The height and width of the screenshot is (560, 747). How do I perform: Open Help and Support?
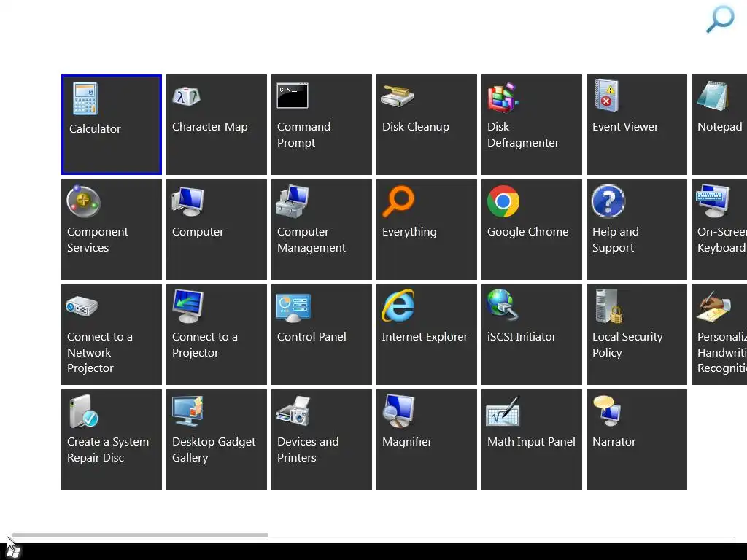pos(637,230)
